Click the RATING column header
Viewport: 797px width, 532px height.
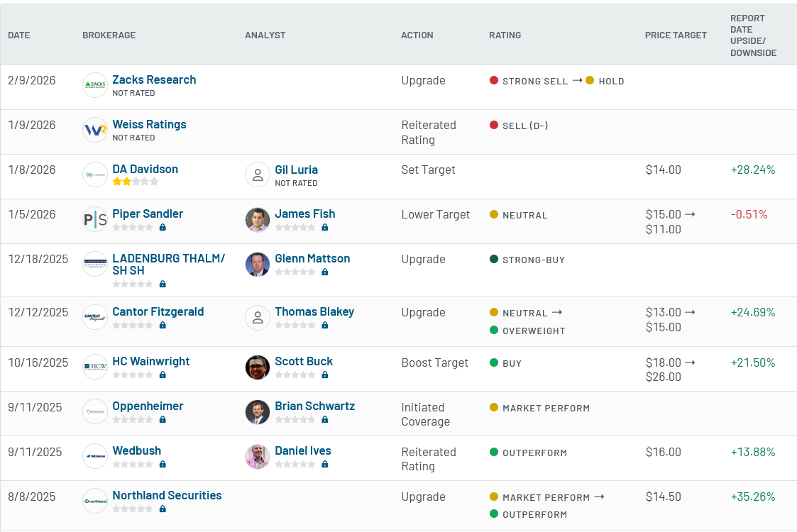pyautogui.click(x=505, y=35)
